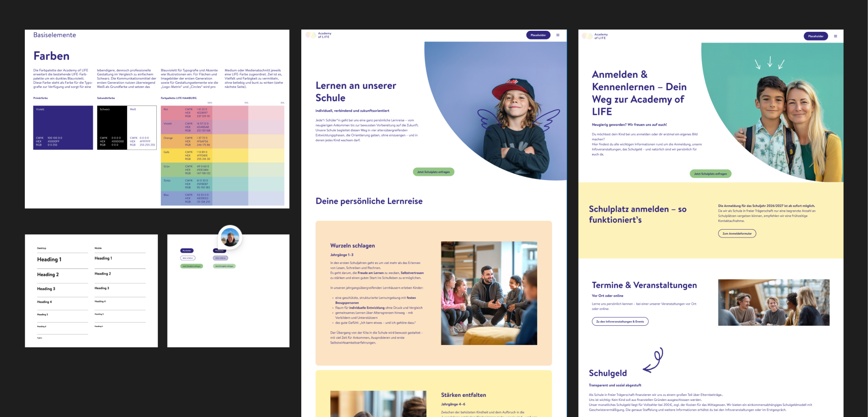Viewport: 868px width, 417px height.
Task: Select the Stärken entfalten card title
Action: pyautogui.click(x=464, y=395)
